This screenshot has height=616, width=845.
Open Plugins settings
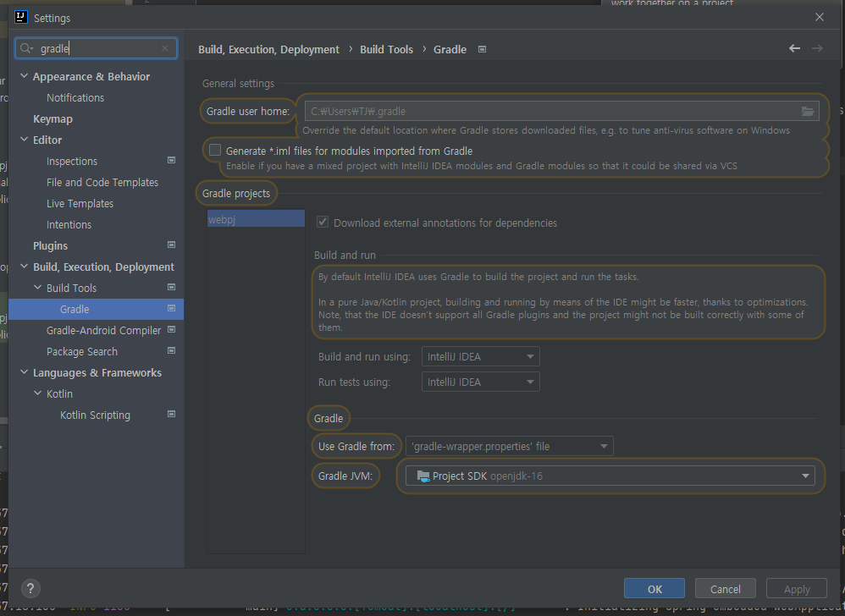pos(50,245)
